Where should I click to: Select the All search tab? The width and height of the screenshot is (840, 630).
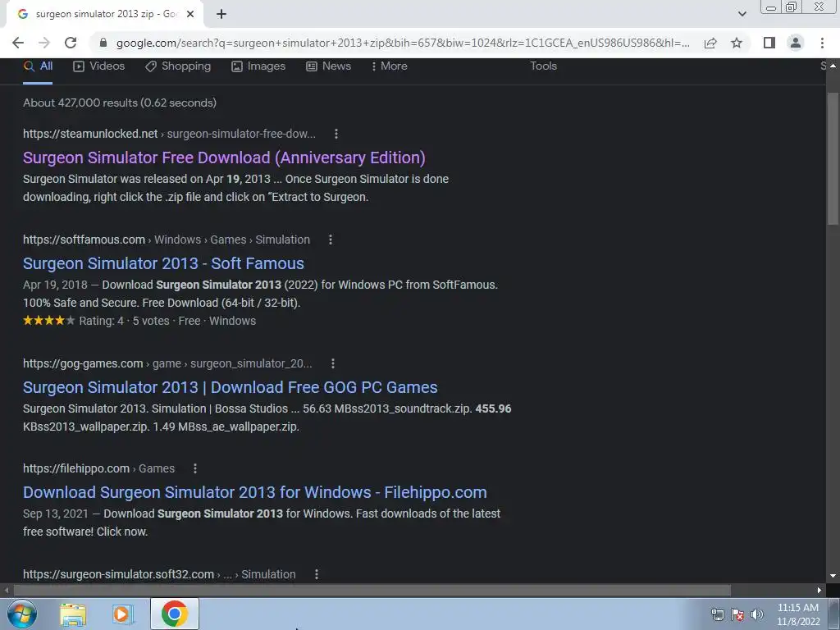[38, 66]
